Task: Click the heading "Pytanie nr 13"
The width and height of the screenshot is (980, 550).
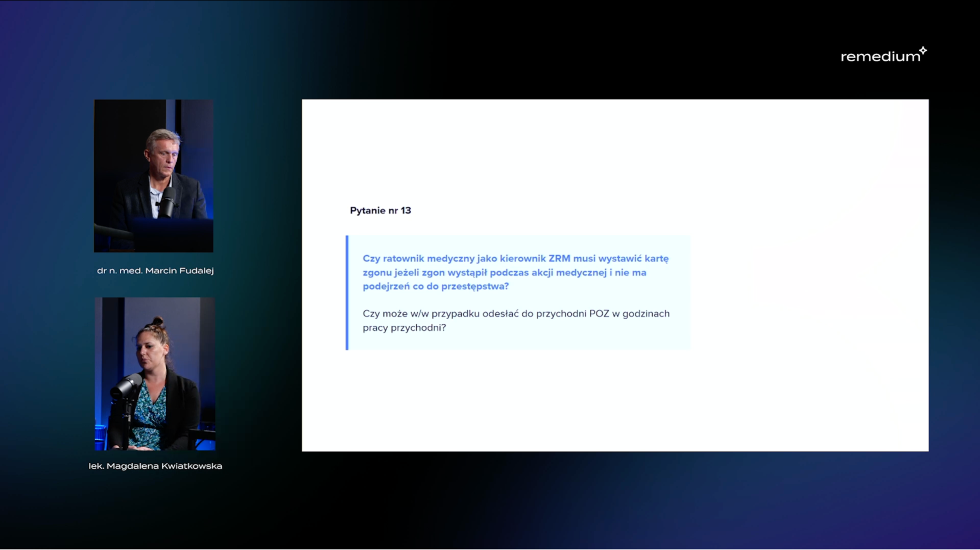Action: (x=380, y=210)
